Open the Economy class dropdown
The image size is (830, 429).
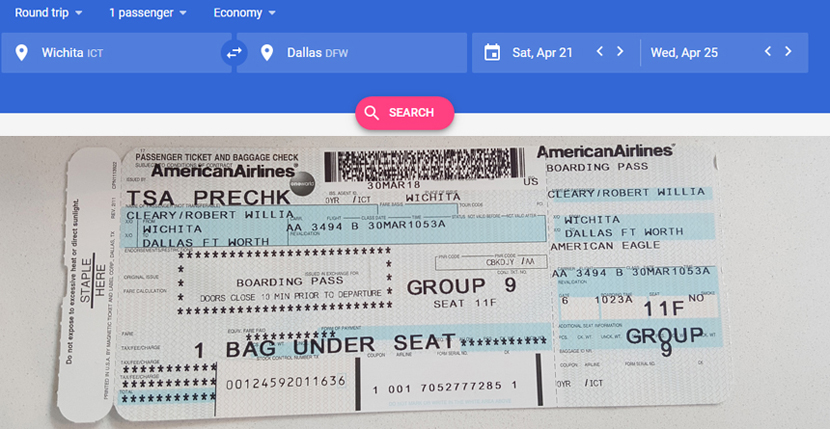[x=245, y=13]
